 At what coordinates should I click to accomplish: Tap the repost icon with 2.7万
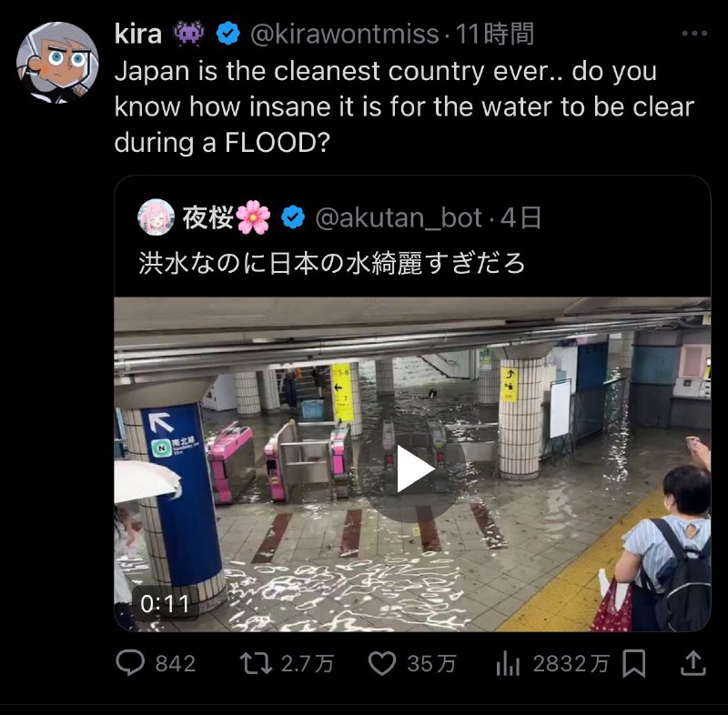click(x=256, y=663)
